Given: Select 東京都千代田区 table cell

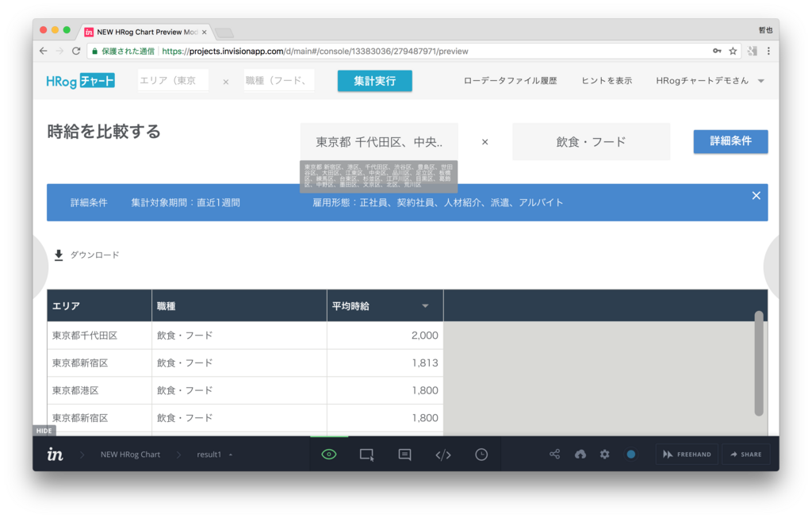Looking at the screenshot, I should (99, 336).
